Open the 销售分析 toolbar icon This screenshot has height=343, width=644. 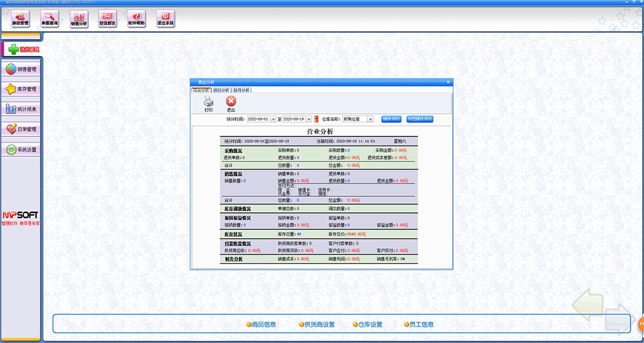(78, 19)
